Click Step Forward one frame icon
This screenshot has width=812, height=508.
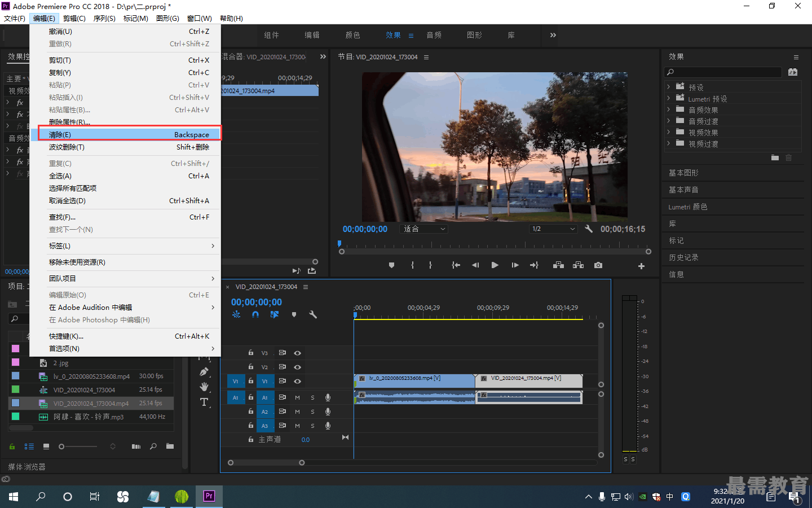click(x=515, y=265)
